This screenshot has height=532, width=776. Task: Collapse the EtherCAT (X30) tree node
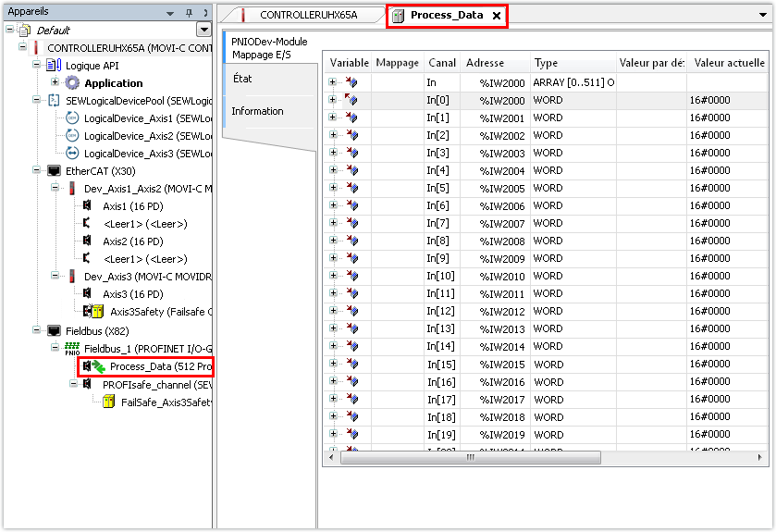(x=37, y=171)
